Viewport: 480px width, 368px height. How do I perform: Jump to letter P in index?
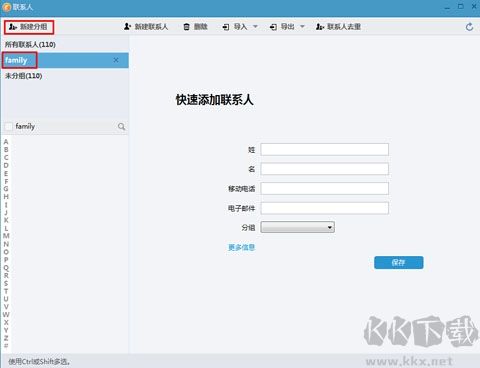6,260
